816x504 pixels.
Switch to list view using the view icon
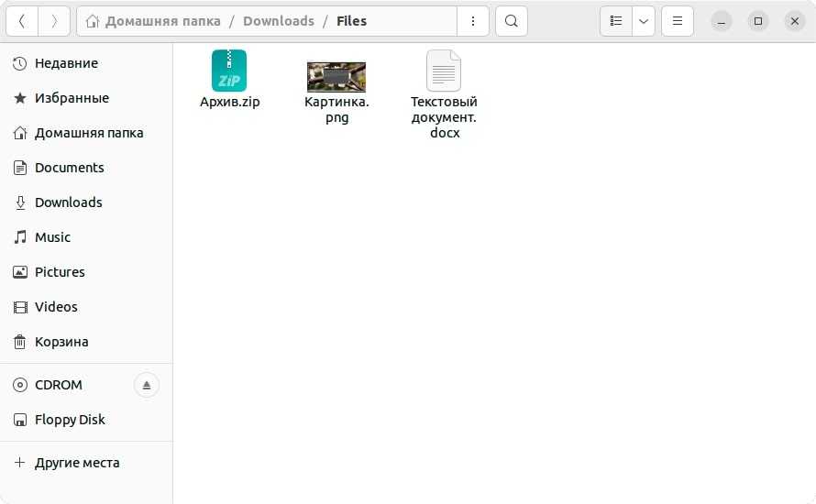click(x=616, y=21)
